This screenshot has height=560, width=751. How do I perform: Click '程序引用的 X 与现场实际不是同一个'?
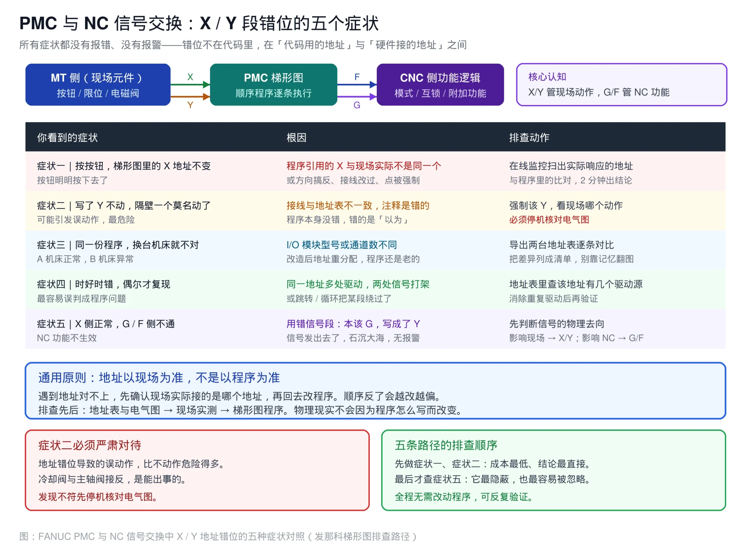click(x=364, y=166)
